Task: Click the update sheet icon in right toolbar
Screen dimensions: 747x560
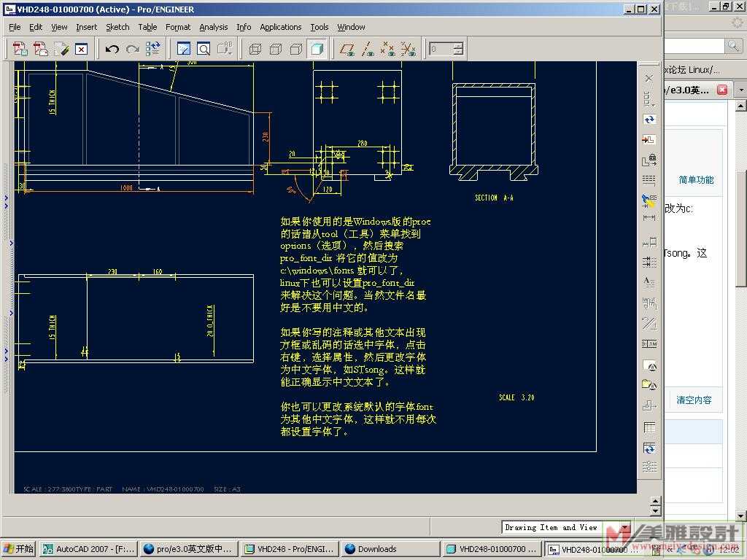Action: point(649,120)
